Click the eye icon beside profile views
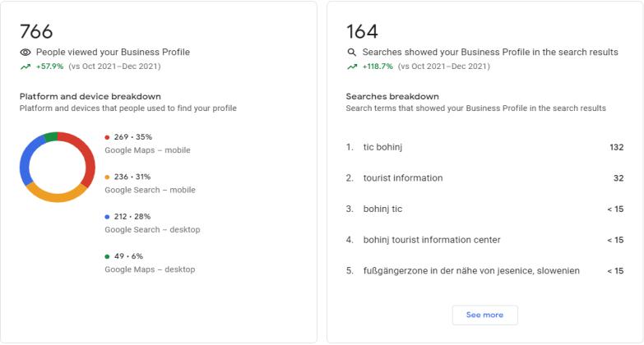Image resolution: width=644 pixels, height=345 pixels. point(25,52)
